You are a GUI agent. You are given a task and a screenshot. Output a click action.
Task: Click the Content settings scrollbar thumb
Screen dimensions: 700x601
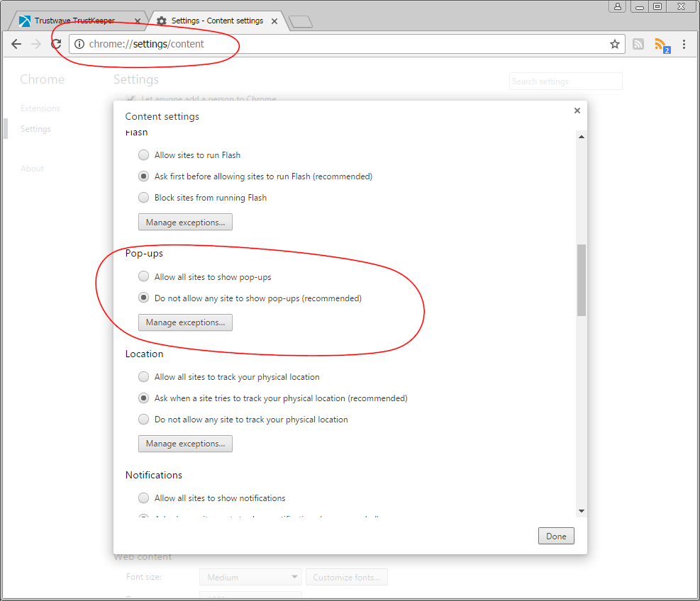tap(582, 280)
